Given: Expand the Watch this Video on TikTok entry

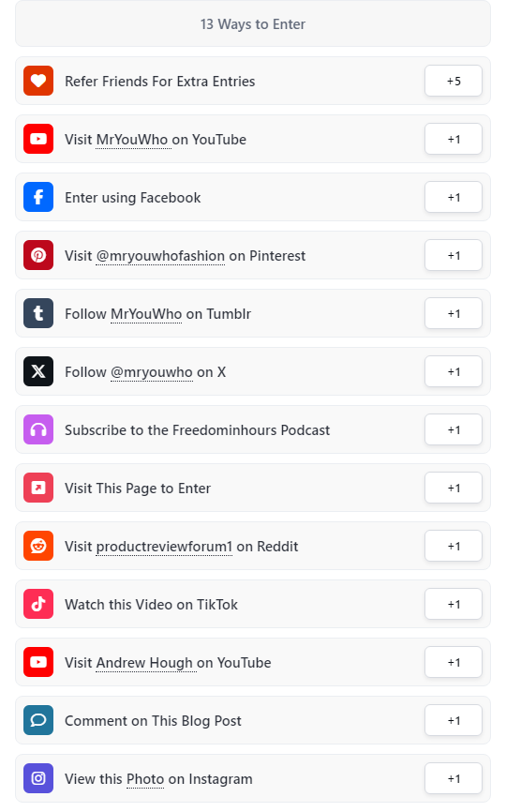Looking at the screenshot, I should (253, 604).
